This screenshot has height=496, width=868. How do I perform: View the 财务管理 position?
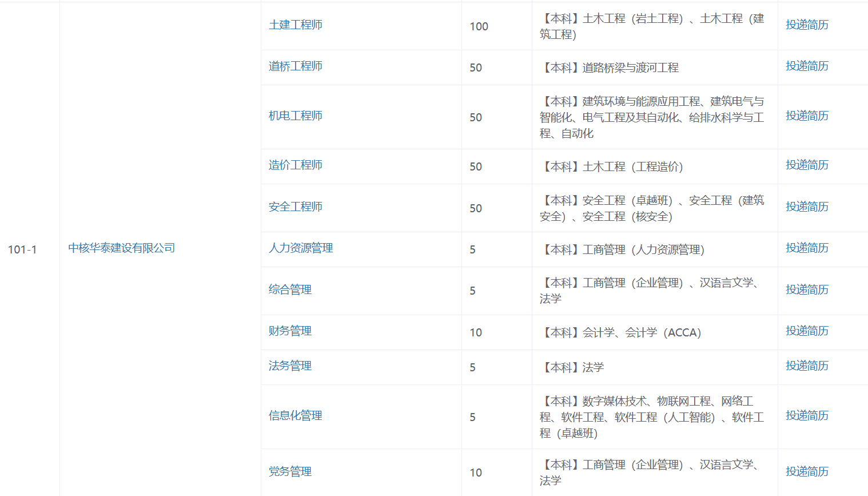290,331
